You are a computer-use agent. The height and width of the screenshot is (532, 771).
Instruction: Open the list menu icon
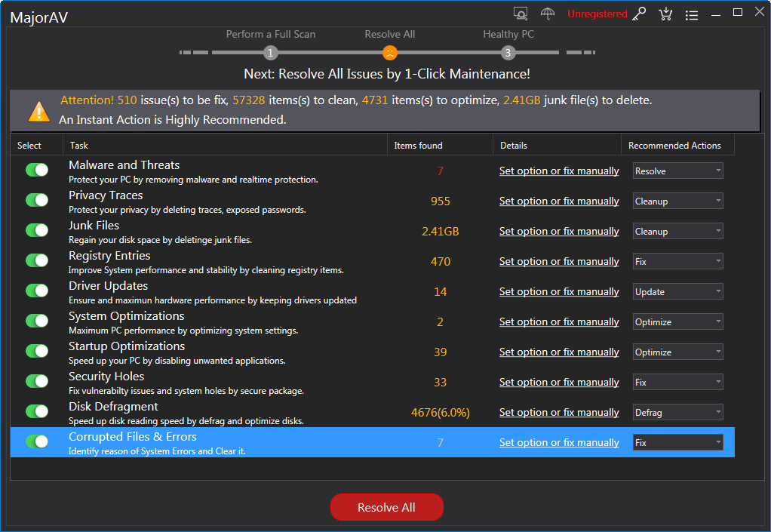point(691,14)
